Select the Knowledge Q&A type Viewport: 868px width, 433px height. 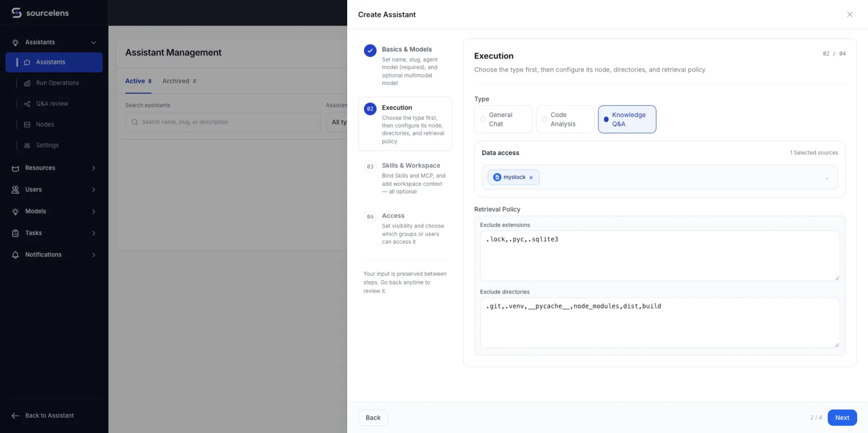[627, 119]
